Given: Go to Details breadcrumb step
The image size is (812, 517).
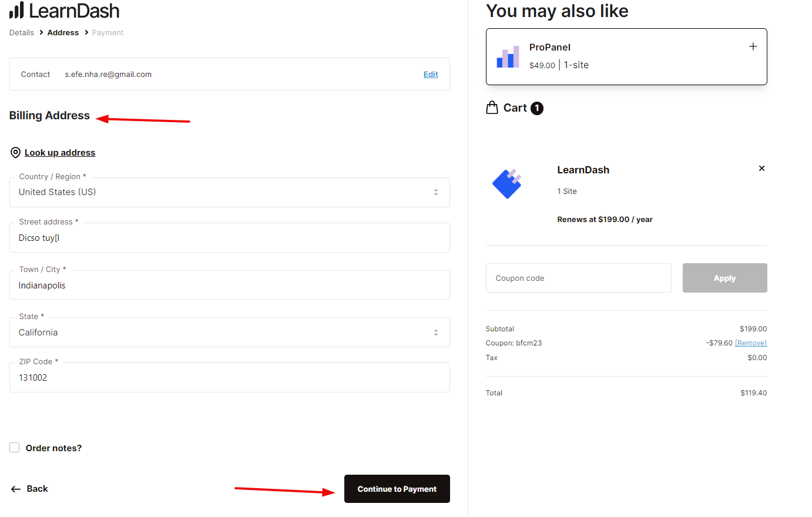Looking at the screenshot, I should click(x=22, y=33).
